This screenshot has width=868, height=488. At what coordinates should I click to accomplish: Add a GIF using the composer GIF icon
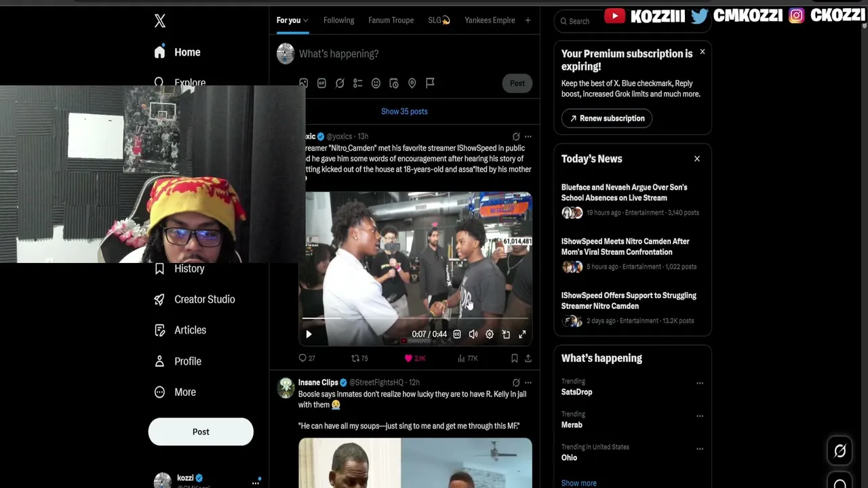coord(321,83)
